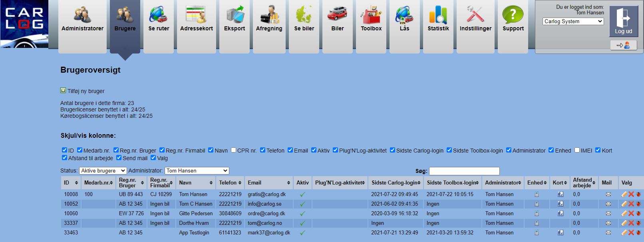This screenshot has width=644, height=242.
Task: Enable the CPR nr. column checkbox
Action: coord(234,150)
